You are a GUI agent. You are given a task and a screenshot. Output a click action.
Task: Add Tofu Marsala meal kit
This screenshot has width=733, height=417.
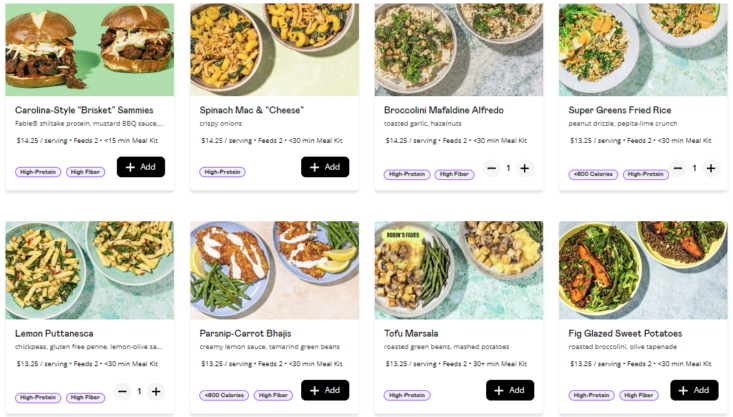pyautogui.click(x=510, y=390)
